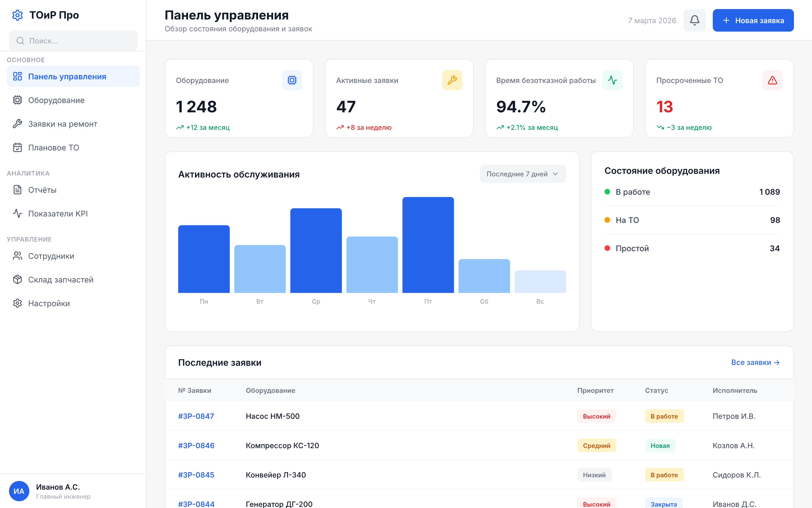This screenshot has height=508, width=812.
Task: Click the Статус column header
Action: coord(657,390)
